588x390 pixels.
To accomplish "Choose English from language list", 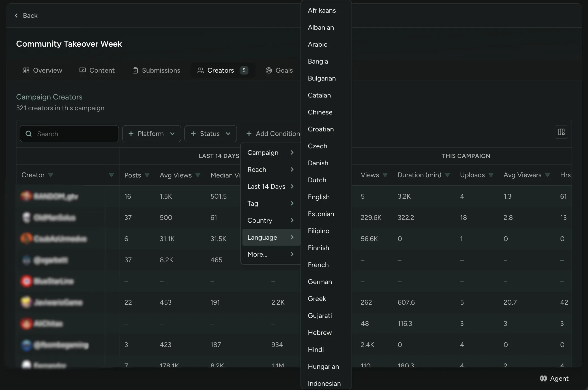I will click(x=326, y=197).
